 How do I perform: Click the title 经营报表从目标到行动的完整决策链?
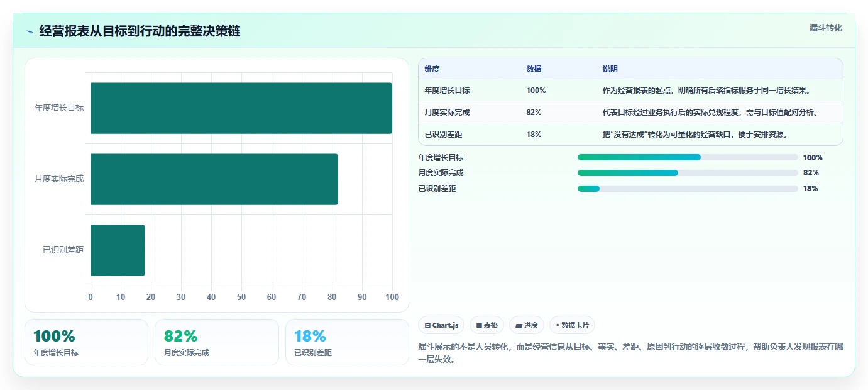point(140,31)
